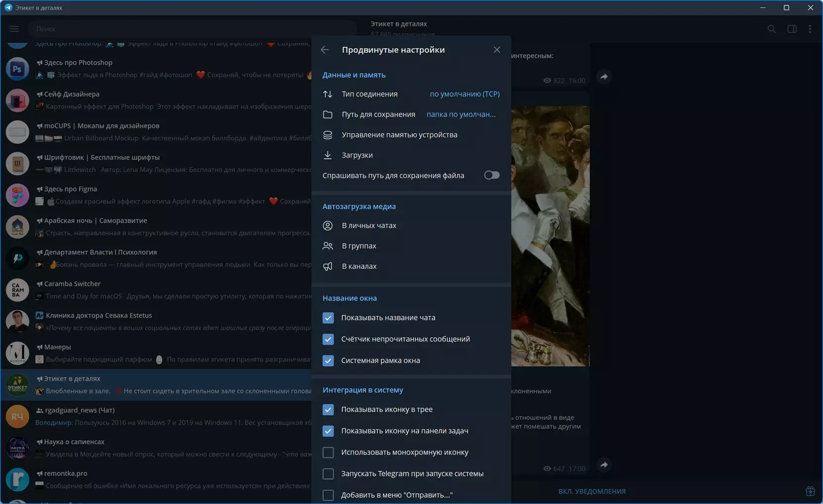Click the search icon in chat header

point(772,29)
